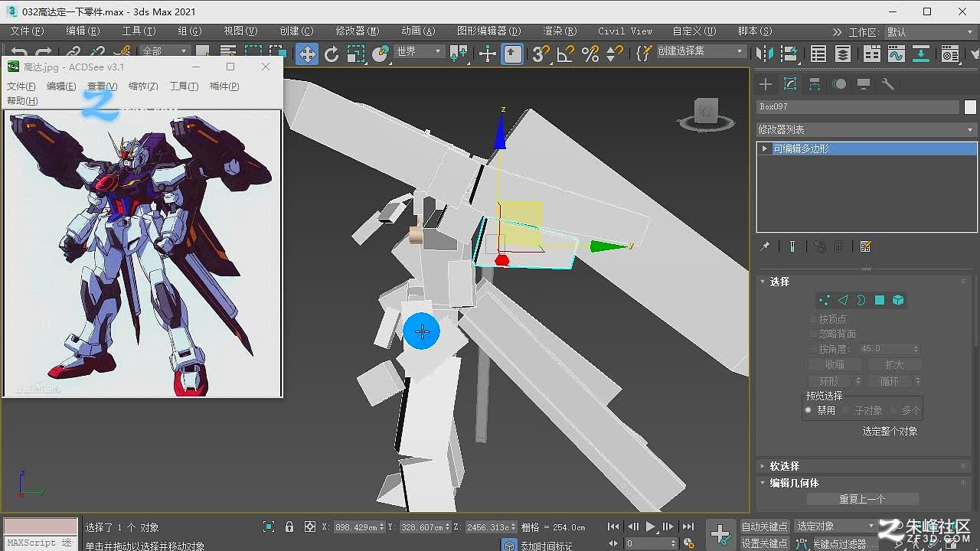Open 修改器列表 modifier list dropdown
The height and width of the screenshot is (551, 980).
point(867,129)
